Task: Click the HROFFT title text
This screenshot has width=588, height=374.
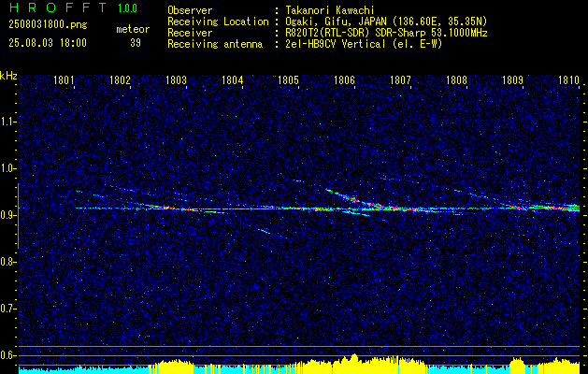Action: (58, 7)
